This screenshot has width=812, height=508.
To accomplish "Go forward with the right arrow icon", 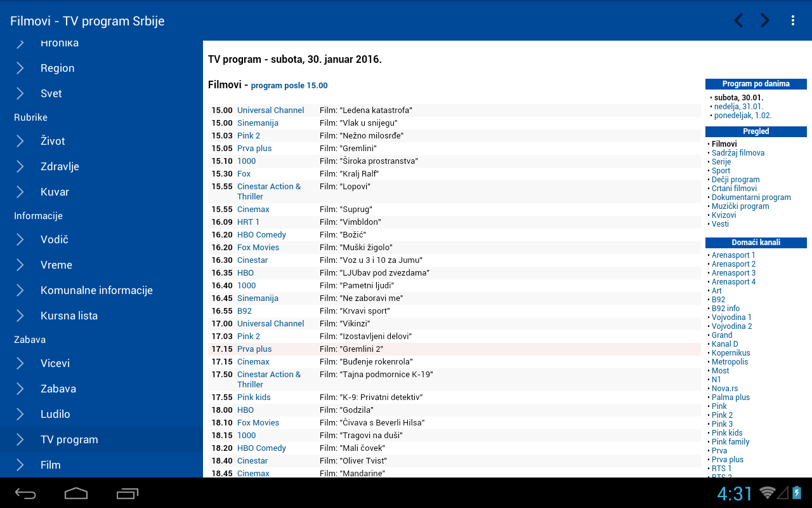I will (765, 20).
